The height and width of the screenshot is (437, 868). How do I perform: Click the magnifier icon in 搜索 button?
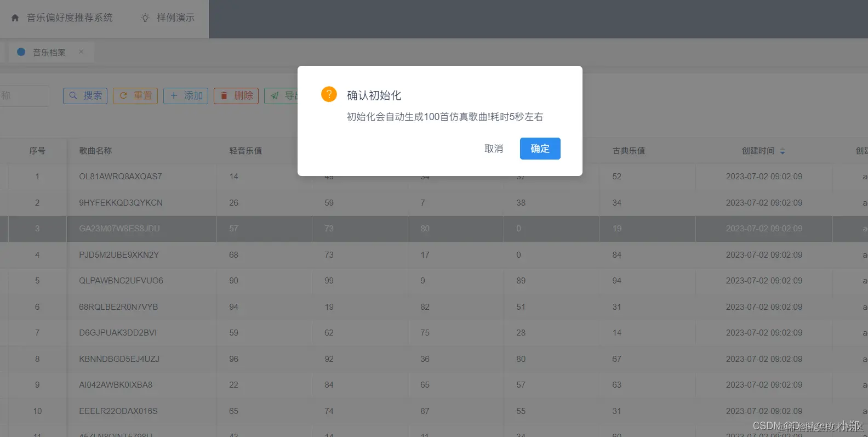coord(73,95)
